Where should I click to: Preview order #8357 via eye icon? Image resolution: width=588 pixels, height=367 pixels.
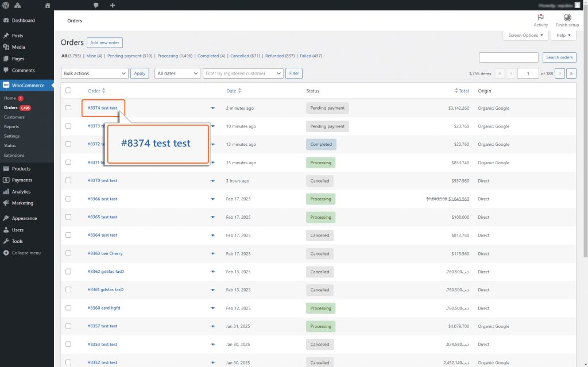click(212, 326)
